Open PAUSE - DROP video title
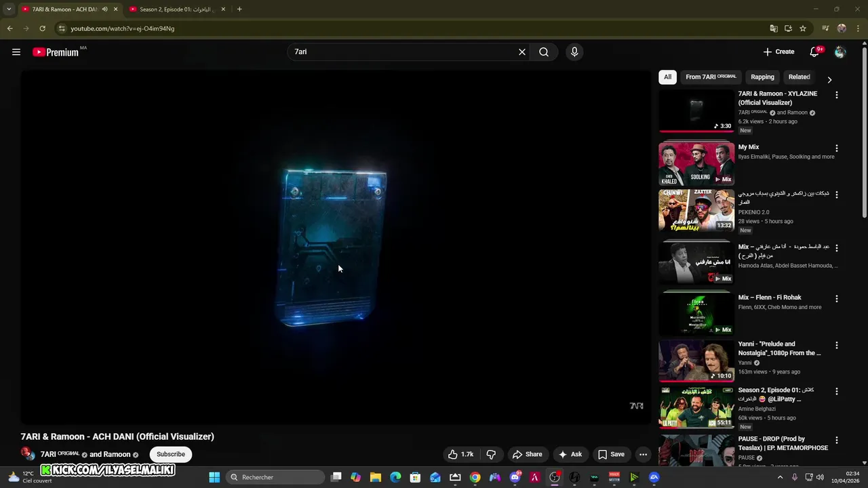 pos(783,443)
